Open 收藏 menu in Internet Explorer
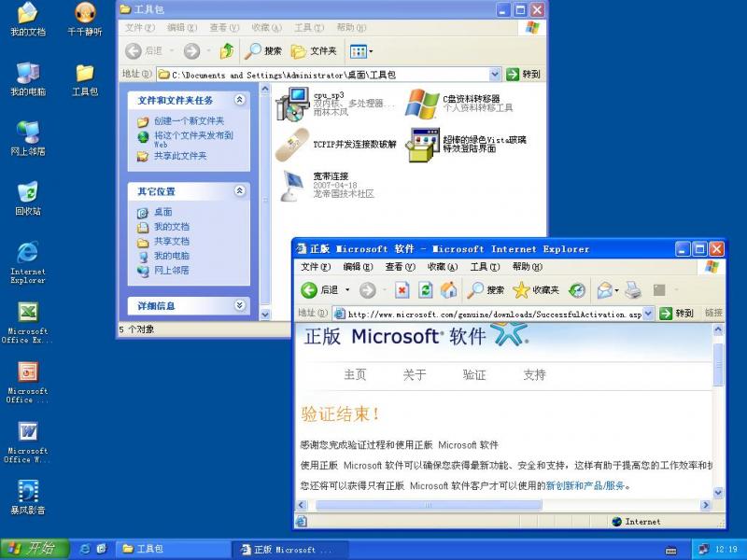This screenshot has height=560, width=747. pyautogui.click(x=443, y=267)
